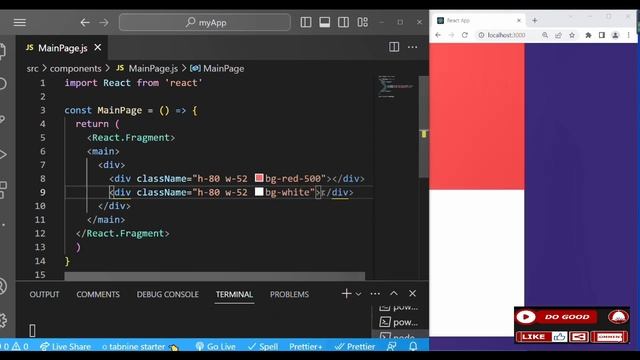Click the tabnine starter status item
Image resolution: width=640 pixels, height=360 pixels.
point(140,347)
